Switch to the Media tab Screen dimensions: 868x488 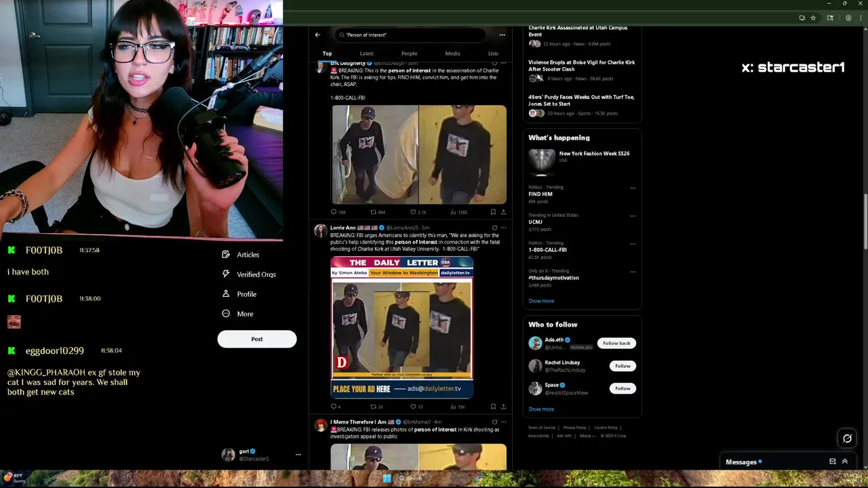[452, 54]
